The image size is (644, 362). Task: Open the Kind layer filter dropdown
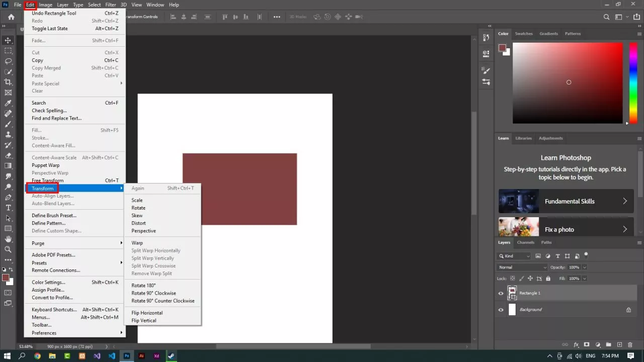point(514,256)
